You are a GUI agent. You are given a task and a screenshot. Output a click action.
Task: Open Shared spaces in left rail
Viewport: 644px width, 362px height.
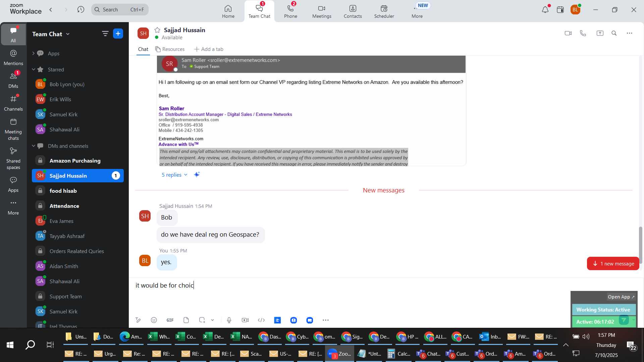[x=13, y=158]
